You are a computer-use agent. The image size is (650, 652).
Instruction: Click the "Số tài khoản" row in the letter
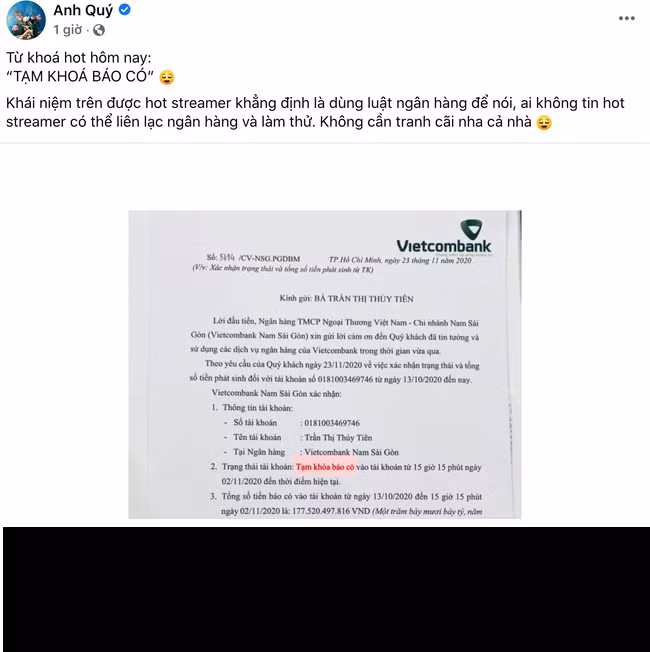click(292, 423)
